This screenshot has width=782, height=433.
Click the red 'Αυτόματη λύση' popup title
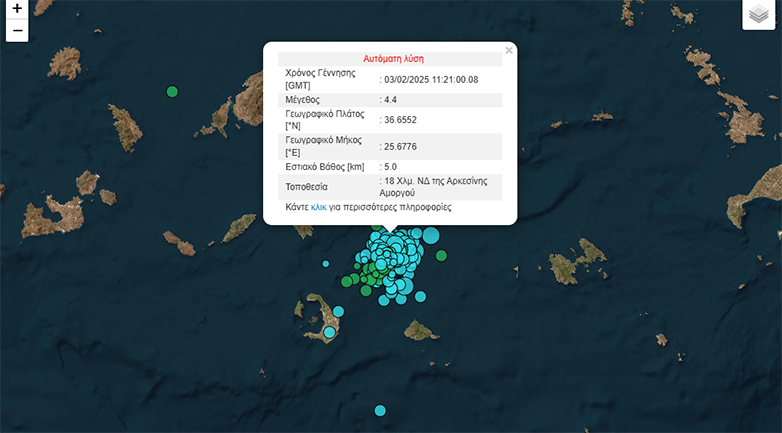point(391,59)
